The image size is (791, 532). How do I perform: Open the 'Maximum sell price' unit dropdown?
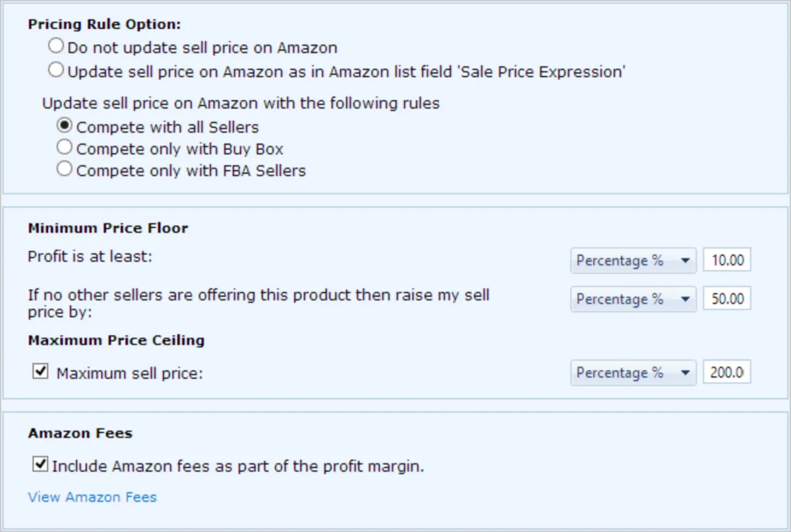click(x=633, y=373)
